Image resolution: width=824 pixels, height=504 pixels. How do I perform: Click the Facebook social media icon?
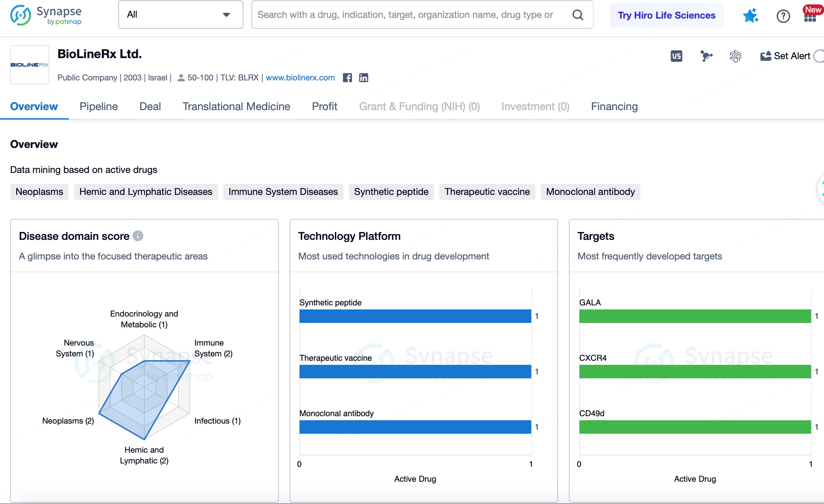[348, 77]
